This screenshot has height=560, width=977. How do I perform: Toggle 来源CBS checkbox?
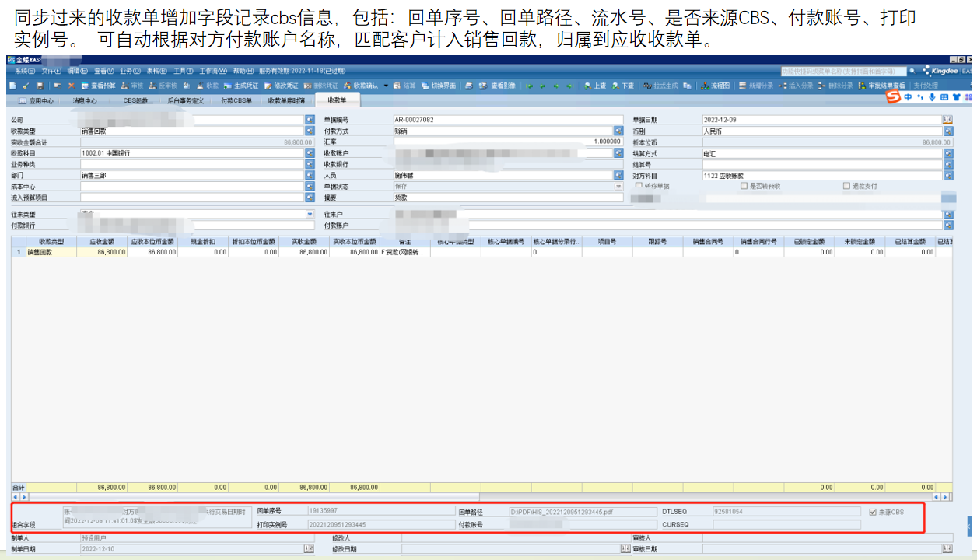pyautogui.click(x=874, y=512)
